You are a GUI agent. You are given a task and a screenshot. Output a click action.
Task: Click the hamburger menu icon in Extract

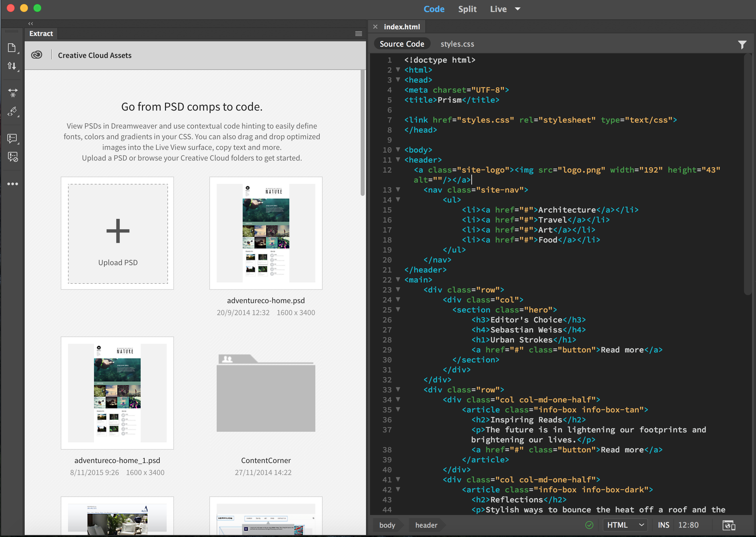click(359, 34)
